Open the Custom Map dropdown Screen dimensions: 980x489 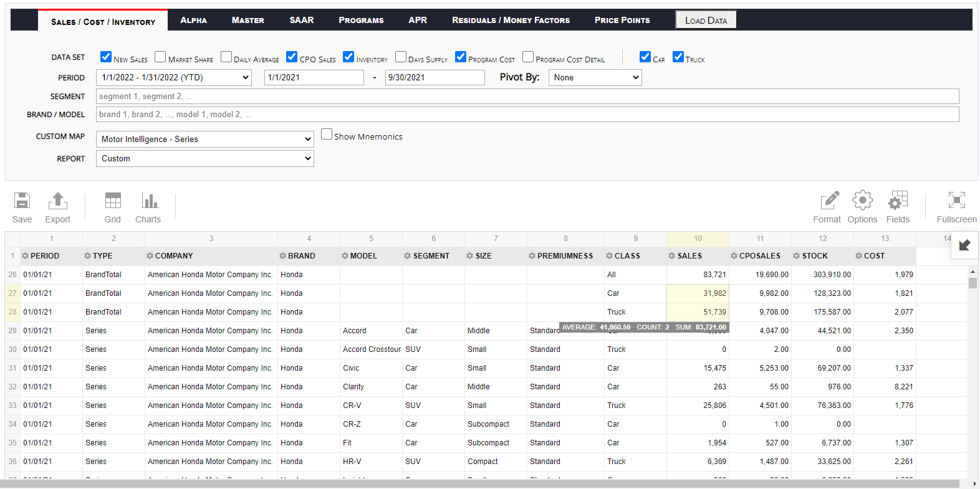pos(205,139)
